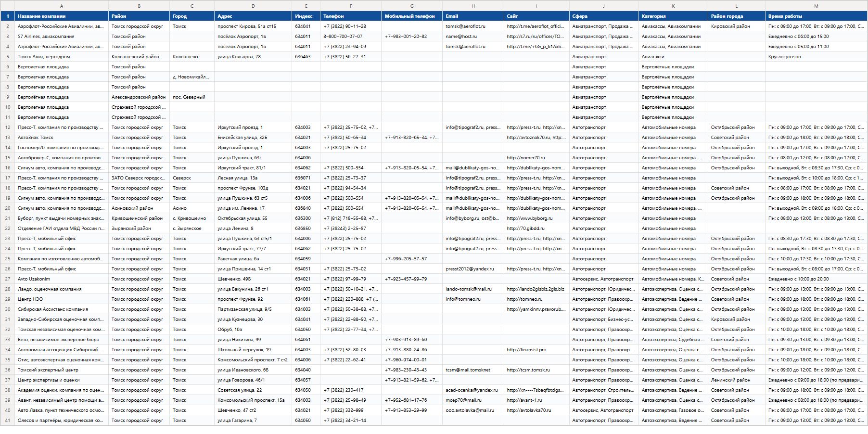
Task: Select cell 'Сибирская Ассистанс компания'
Action: (62, 309)
